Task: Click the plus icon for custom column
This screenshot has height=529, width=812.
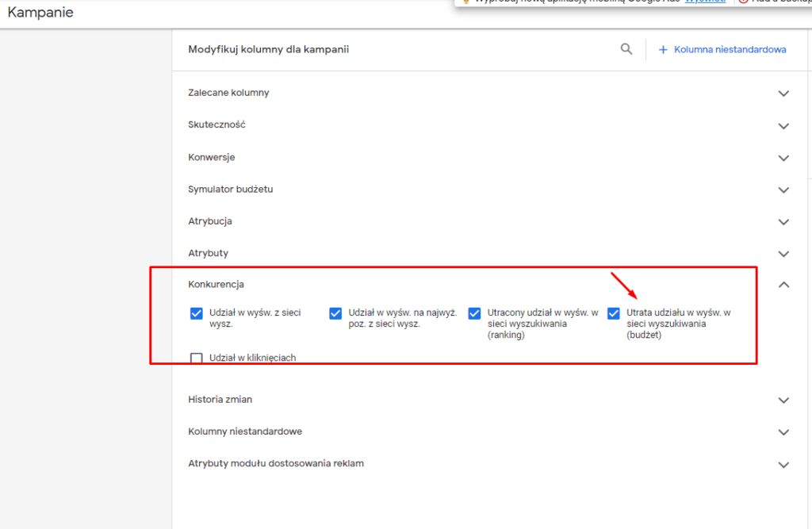Action: (663, 50)
